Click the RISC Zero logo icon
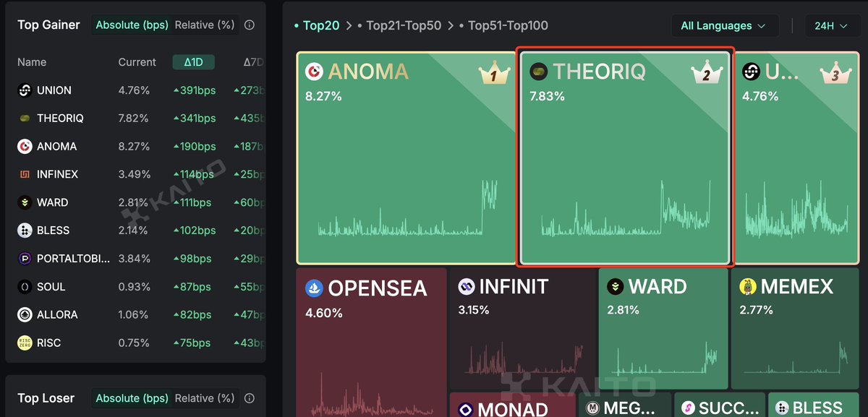The height and width of the screenshot is (417, 868). tap(25, 343)
